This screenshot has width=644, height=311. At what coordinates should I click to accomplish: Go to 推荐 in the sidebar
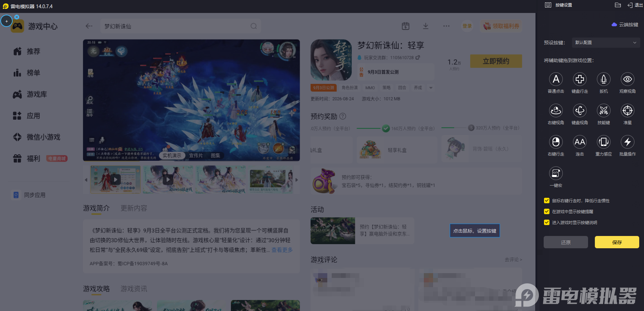pyautogui.click(x=27, y=51)
